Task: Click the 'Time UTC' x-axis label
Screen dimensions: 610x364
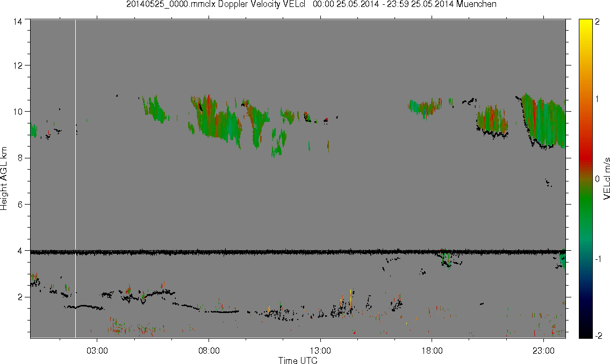Action: pyautogui.click(x=298, y=360)
